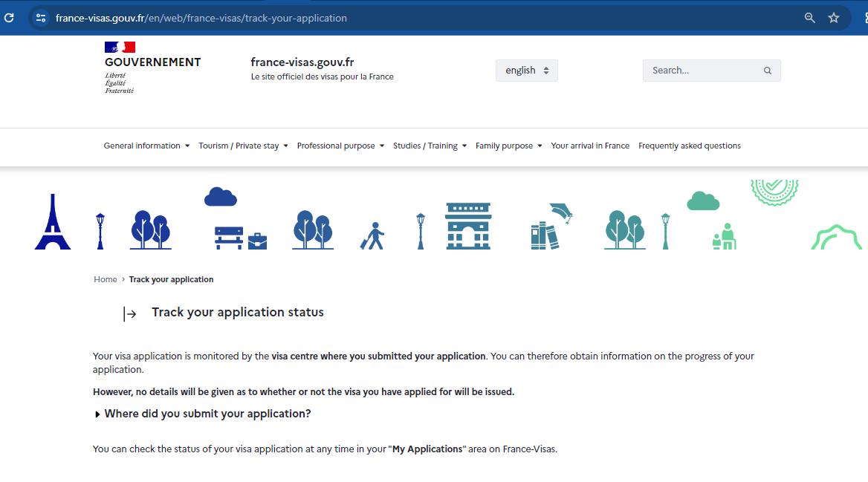Expand the Professional purpose dropdown
The height and width of the screenshot is (482, 868).
pos(340,146)
